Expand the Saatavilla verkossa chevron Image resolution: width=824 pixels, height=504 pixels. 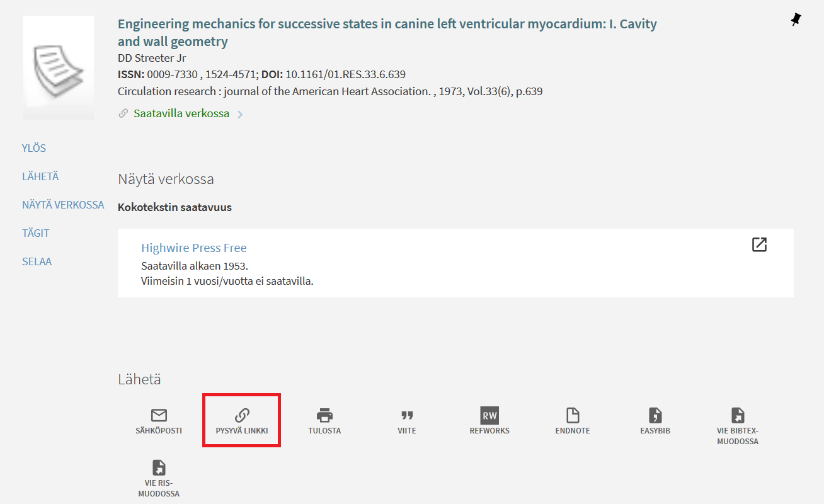pos(240,115)
